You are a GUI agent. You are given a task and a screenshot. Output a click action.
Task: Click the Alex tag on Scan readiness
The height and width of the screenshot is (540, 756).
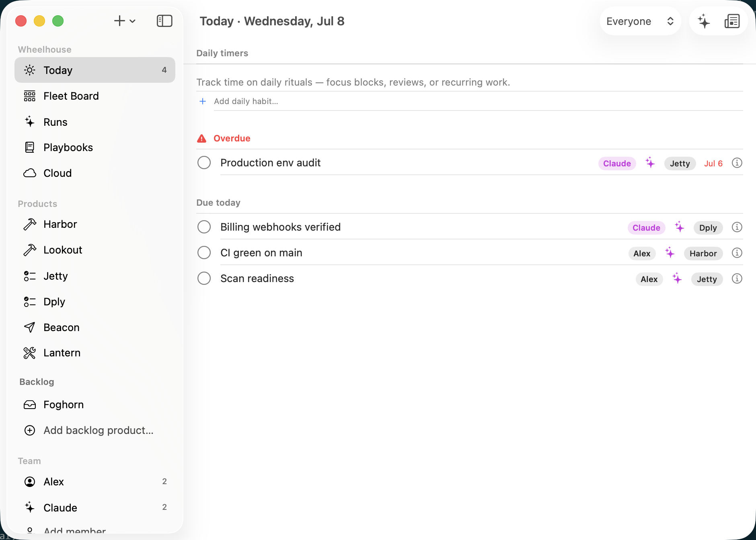(x=649, y=279)
